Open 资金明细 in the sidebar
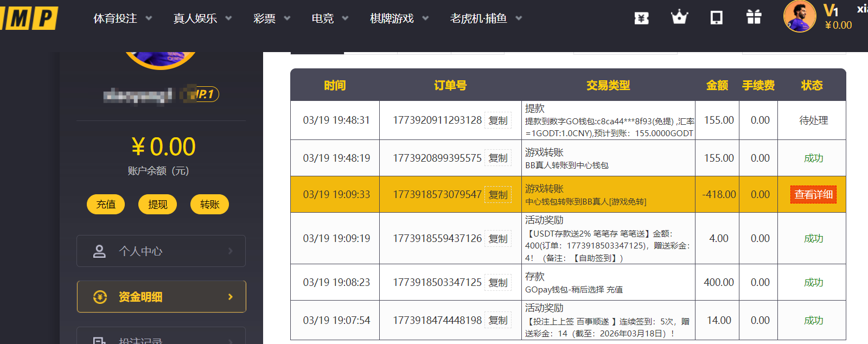Image resolution: width=868 pixels, height=344 pixels. (x=161, y=297)
